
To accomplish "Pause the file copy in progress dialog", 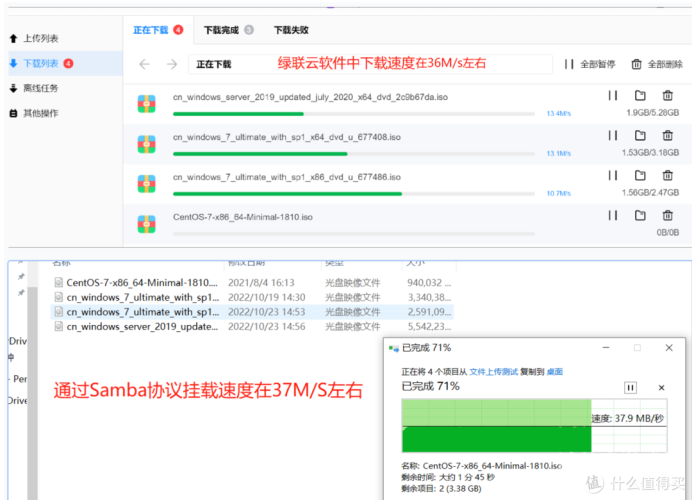I will [x=630, y=388].
